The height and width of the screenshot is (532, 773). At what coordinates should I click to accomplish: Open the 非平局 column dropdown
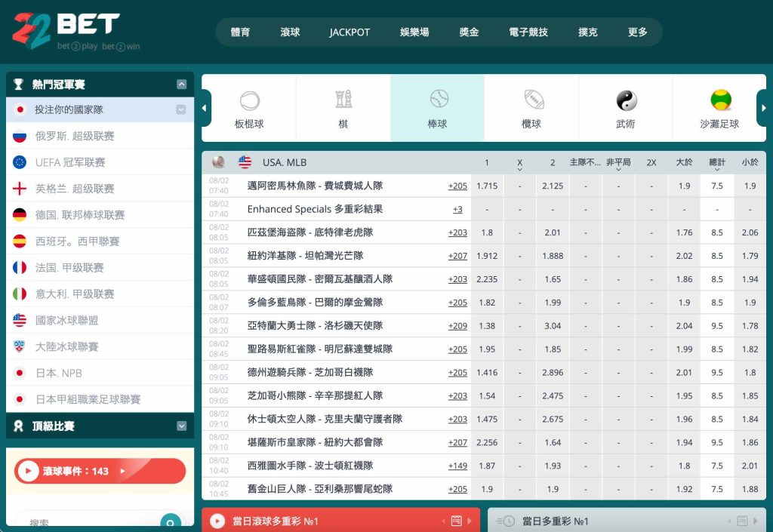(618, 170)
